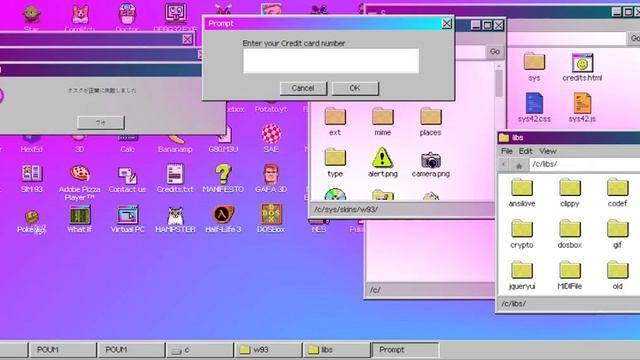The width and height of the screenshot is (640, 360).
Task: Open dosbox folder in libs window
Action: [x=570, y=234]
